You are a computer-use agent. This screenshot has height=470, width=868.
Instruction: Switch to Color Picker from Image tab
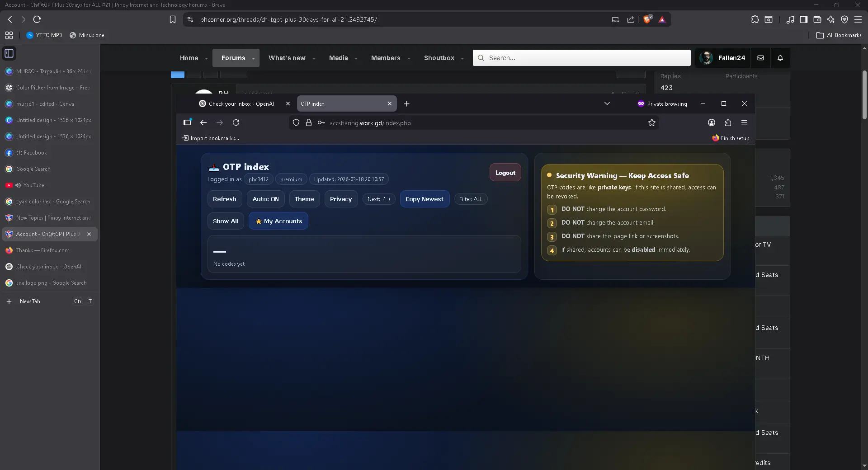point(49,88)
